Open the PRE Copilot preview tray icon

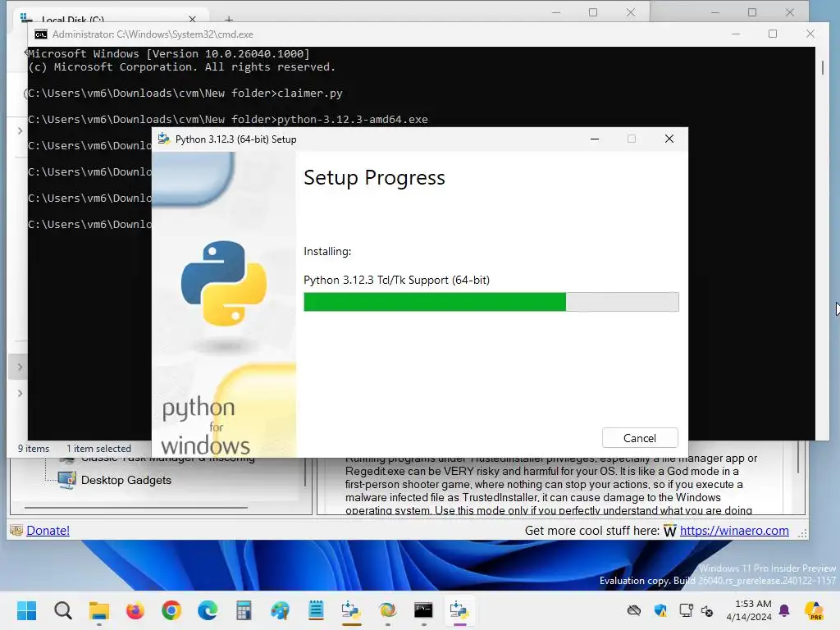(x=814, y=610)
